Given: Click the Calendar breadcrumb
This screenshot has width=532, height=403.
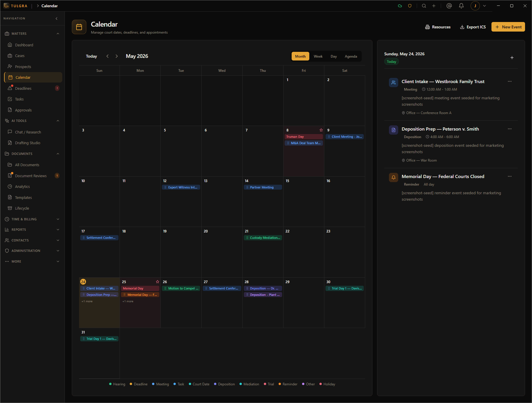Looking at the screenshot, I should tap(50, 6).
